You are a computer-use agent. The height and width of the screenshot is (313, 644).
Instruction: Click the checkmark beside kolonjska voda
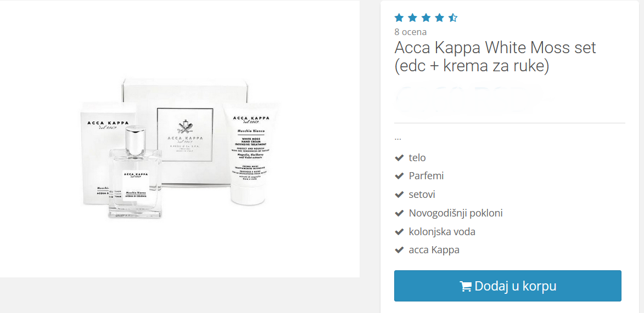pos(399,232)
